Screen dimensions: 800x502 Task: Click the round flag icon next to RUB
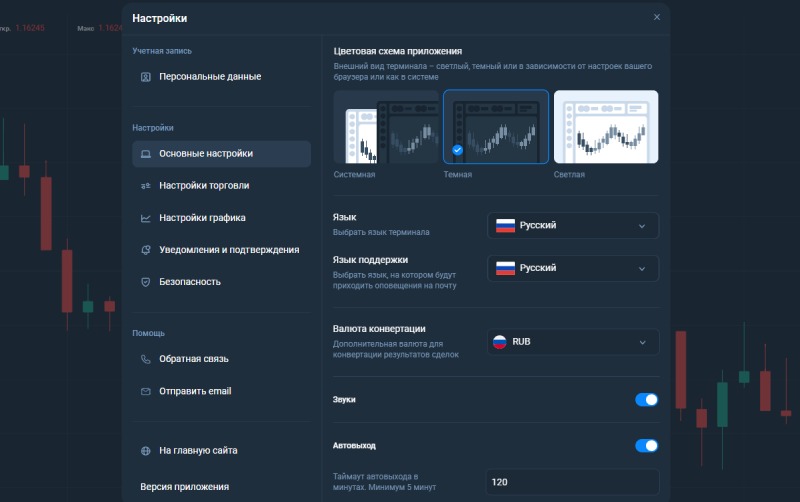coord(499,342)
